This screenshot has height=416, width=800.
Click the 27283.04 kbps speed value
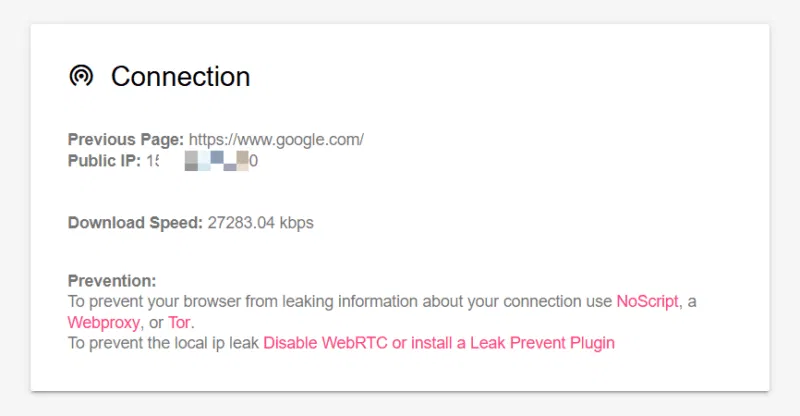[261, 223]
